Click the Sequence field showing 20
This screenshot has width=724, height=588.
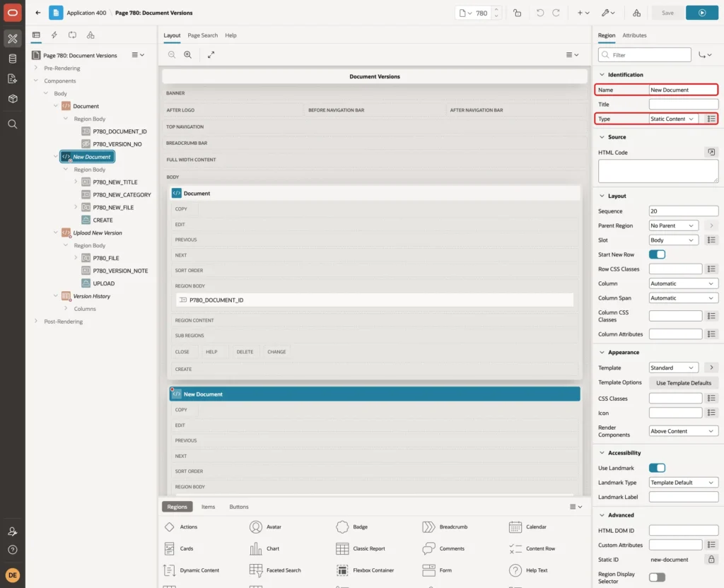point(683,211)
